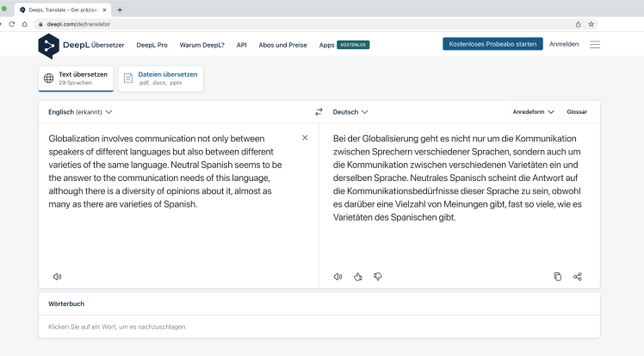Clear the source text with X icon

click(x=305, y=138)
